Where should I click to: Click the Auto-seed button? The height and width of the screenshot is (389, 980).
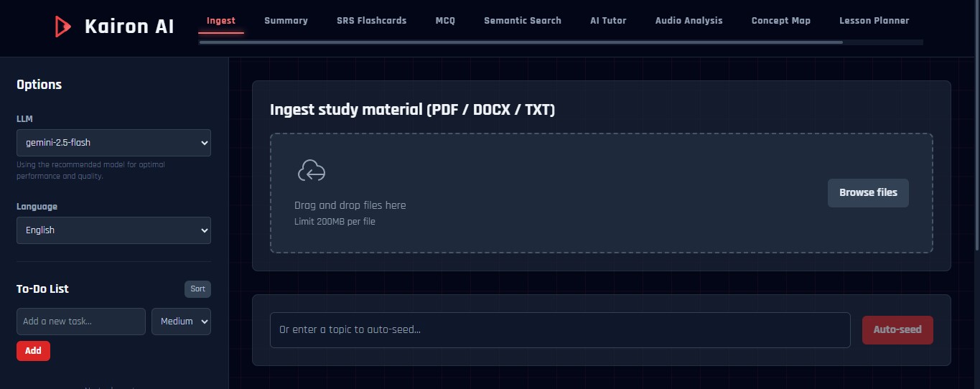tap(897, 330)
